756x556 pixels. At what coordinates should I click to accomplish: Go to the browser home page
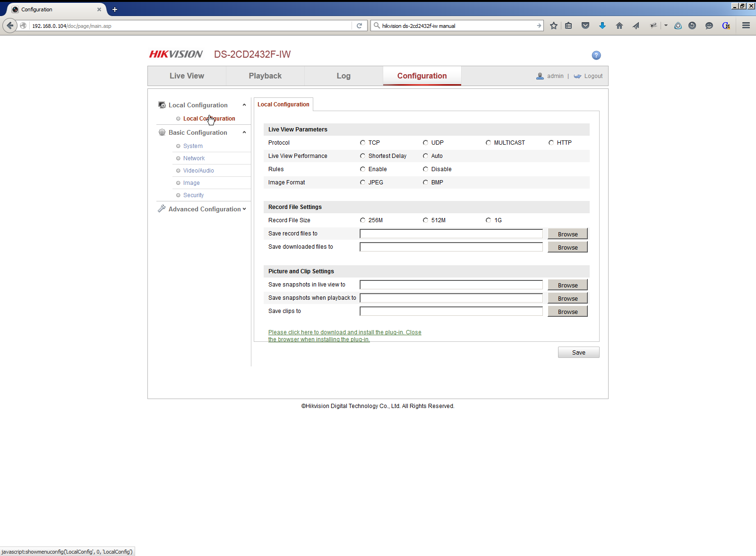pyautogui.click(x=619, y=26)
